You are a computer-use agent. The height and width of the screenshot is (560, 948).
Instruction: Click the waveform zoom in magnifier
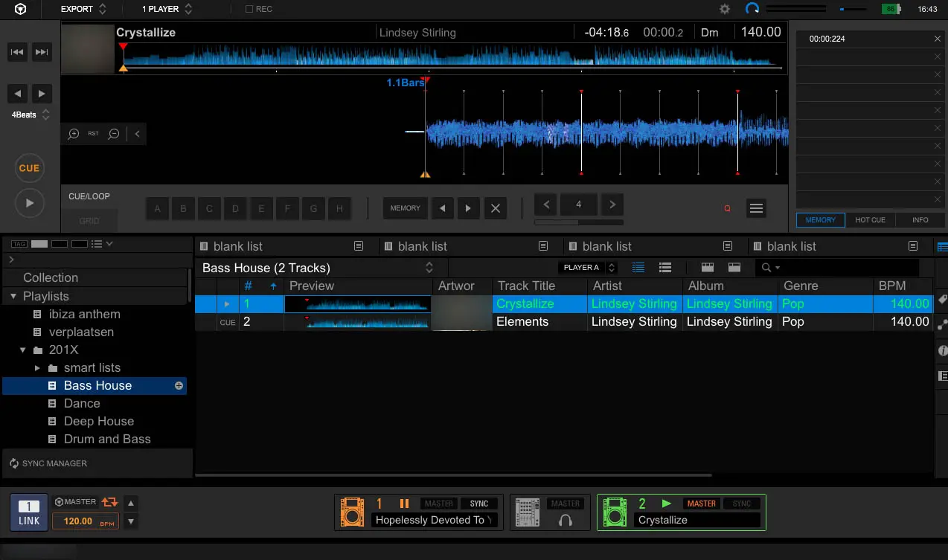click(x=74, y=134)
